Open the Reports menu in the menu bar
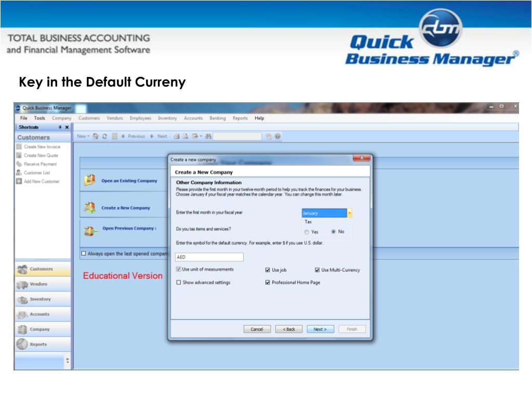Image resolution: width=532 pixels, height=399 pixels. click(240, 118)
